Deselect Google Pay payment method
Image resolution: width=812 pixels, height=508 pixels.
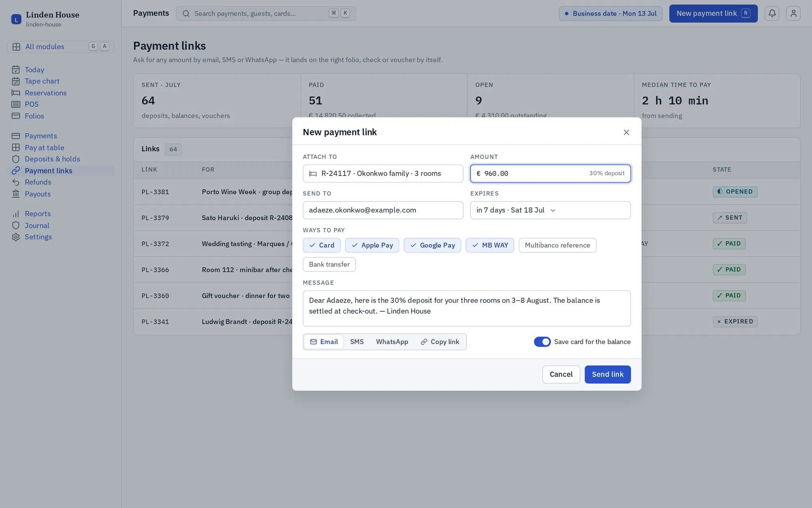pyautogui.click(x=432, y=245)
